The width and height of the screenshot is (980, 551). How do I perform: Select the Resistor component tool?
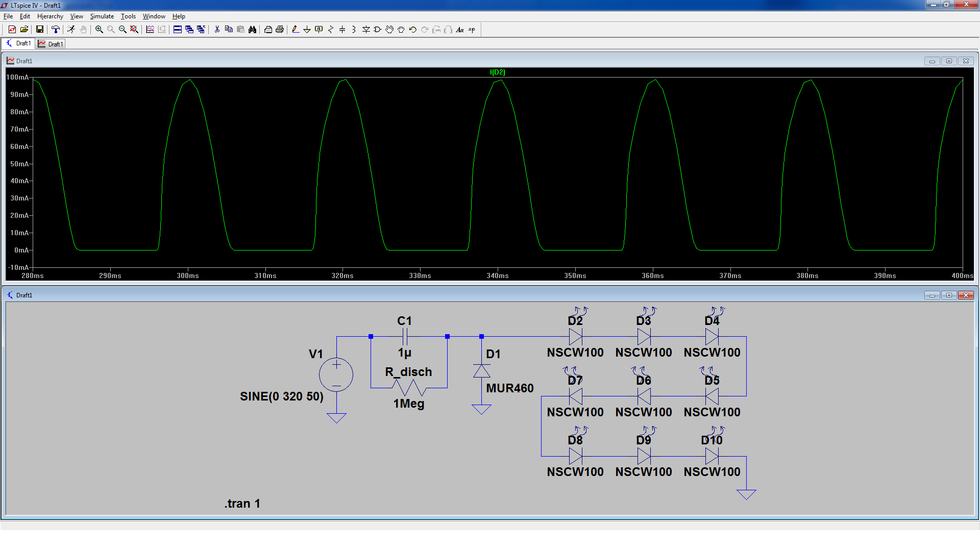[x=330, y=30]
